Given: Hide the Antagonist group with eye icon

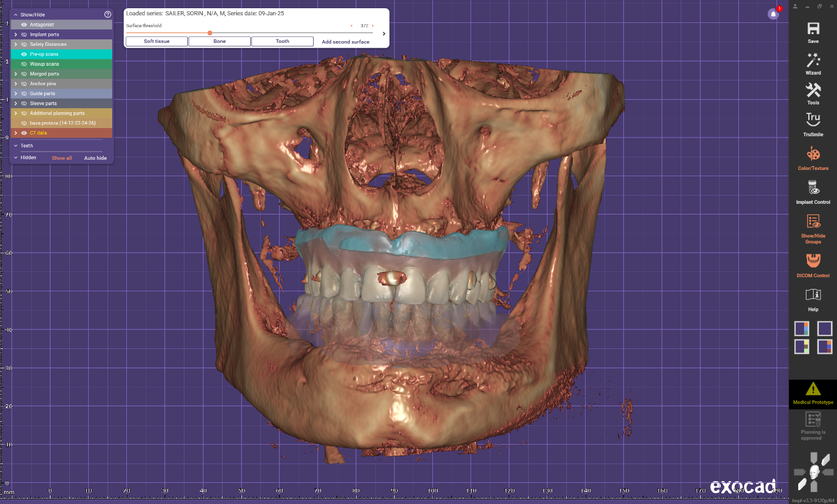Looking at the screenshot, I should tap(24, 25).
